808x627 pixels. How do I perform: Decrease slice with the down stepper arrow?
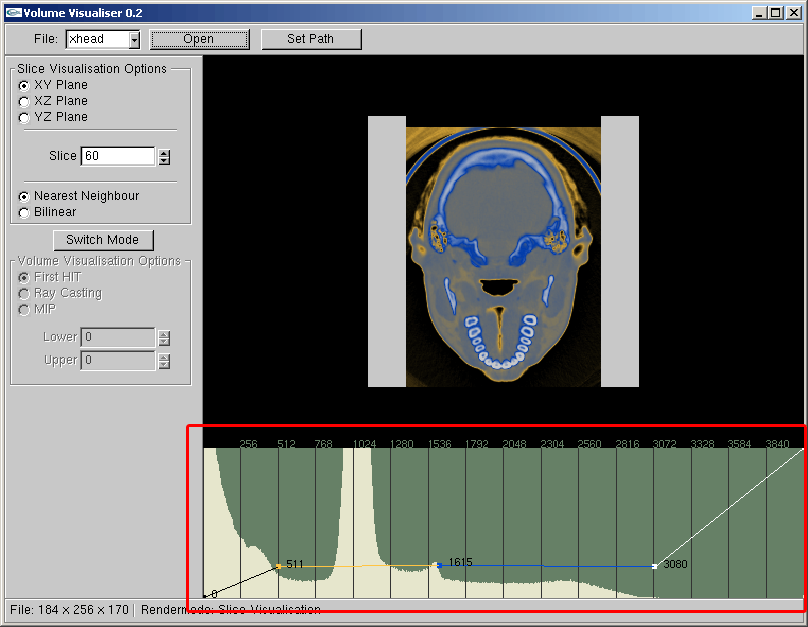(x=164, y=160)
